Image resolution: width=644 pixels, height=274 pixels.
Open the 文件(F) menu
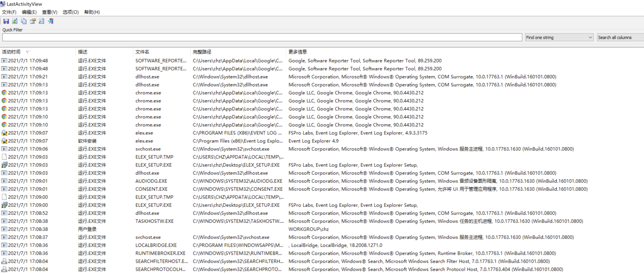9,12
